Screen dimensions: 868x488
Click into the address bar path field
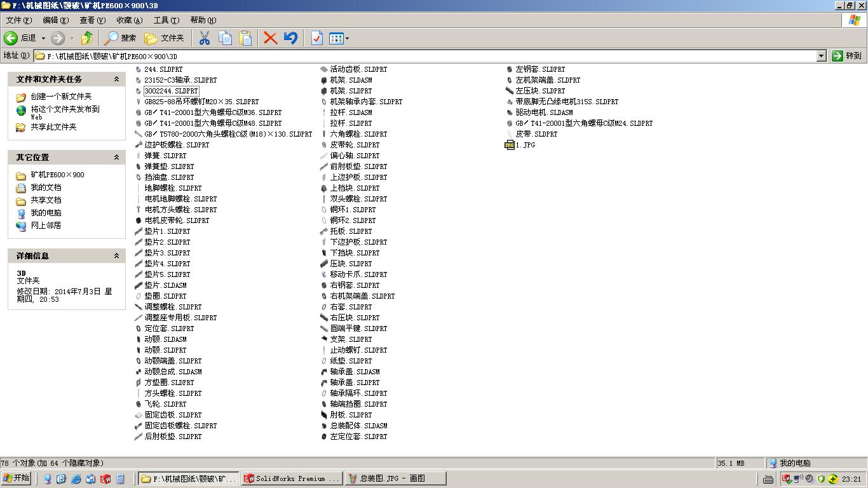[x=424, y=56]
